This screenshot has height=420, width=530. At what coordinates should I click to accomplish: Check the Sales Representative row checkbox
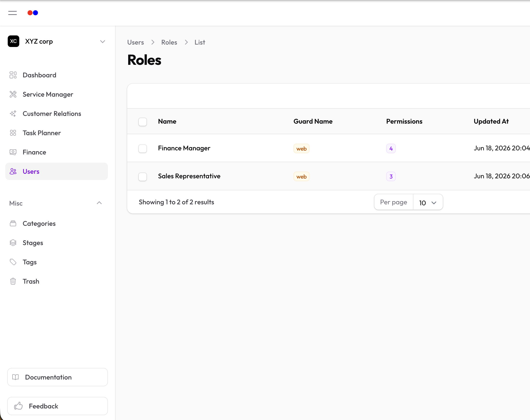click(143, 177)
